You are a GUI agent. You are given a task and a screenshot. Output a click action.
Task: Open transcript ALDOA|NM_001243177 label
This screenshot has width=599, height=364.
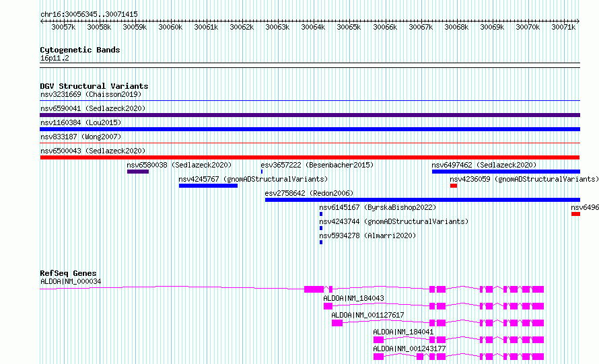tap(409, 349)
